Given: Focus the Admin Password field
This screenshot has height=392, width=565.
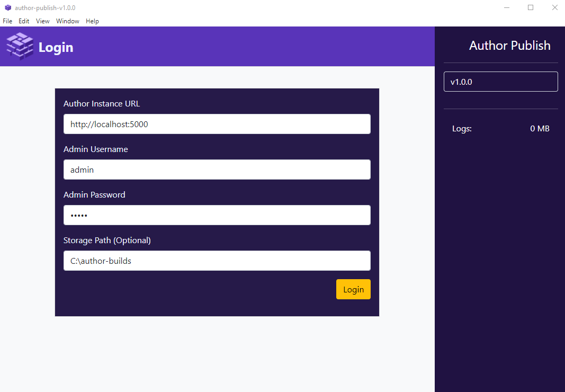Looking at the screenshot, I should (217, 215).
